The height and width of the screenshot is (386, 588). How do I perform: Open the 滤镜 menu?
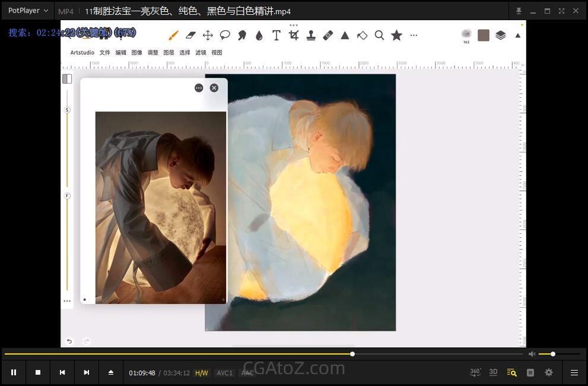[x=201, y=53]
